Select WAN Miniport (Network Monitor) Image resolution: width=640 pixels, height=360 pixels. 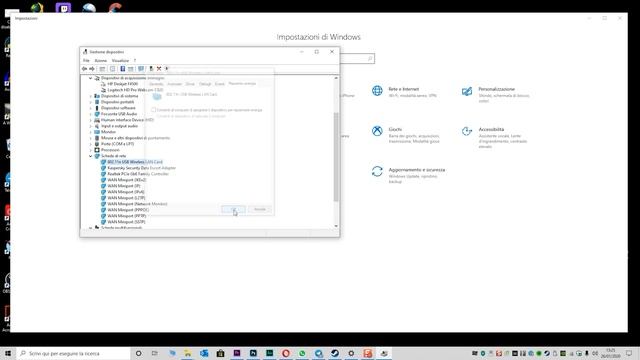click(x=137, y=204)
